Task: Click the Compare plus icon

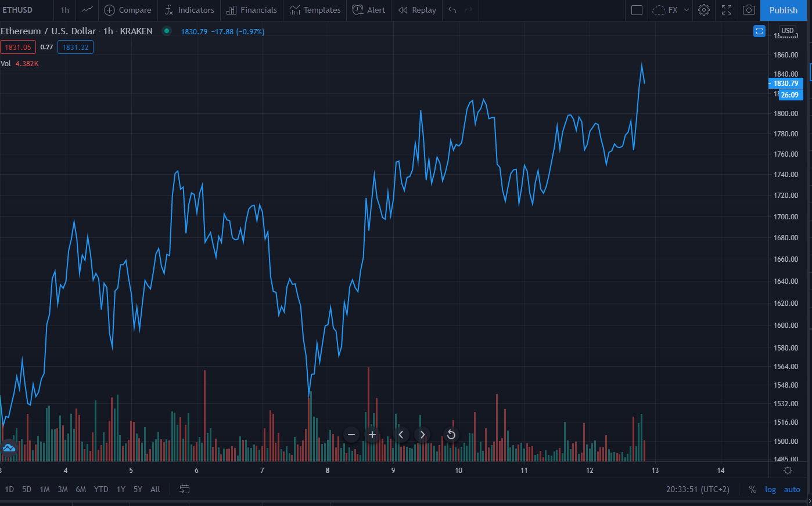Action: (109, 10)
